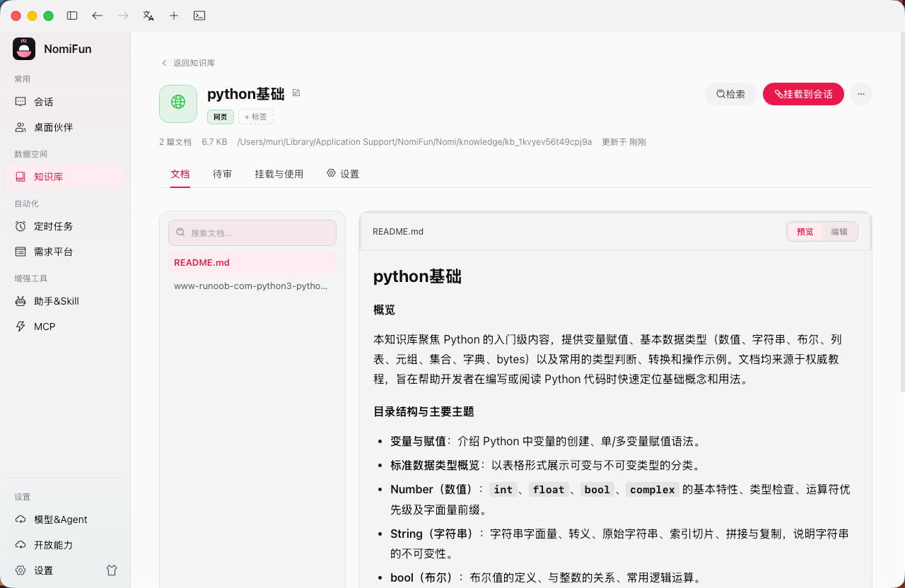Viewport: 905px width, 588px height.
Task: Switch to 编辑 mode
Action: click(x=839, y=232)
